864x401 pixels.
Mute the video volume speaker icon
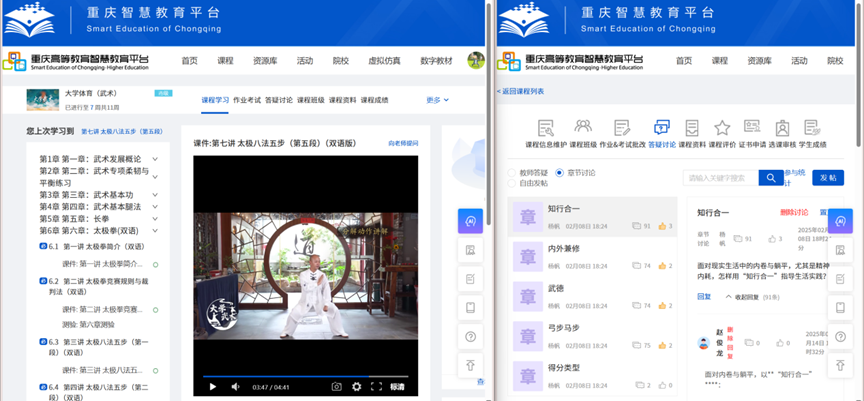point(235,387)
